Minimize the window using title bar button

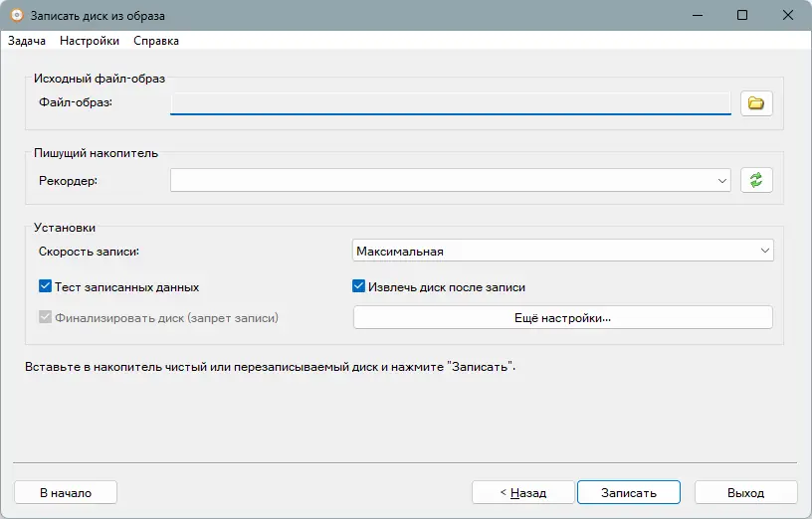[x=697, y=16]
